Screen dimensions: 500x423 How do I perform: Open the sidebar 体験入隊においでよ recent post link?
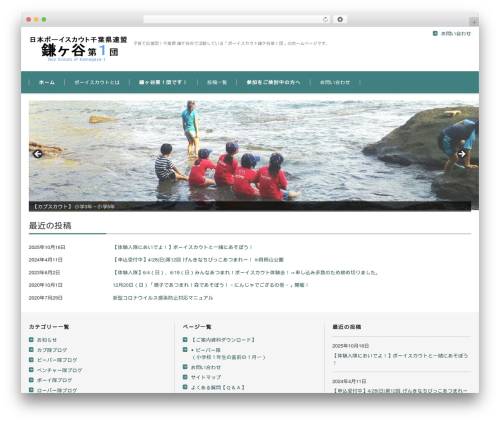click(x=400, y=359)
